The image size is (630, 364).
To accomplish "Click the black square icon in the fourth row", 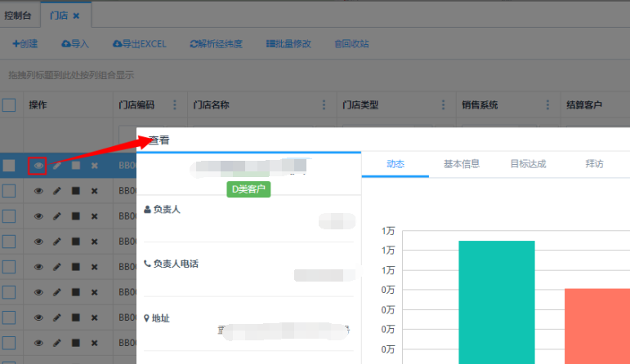I will coord(76,241).
